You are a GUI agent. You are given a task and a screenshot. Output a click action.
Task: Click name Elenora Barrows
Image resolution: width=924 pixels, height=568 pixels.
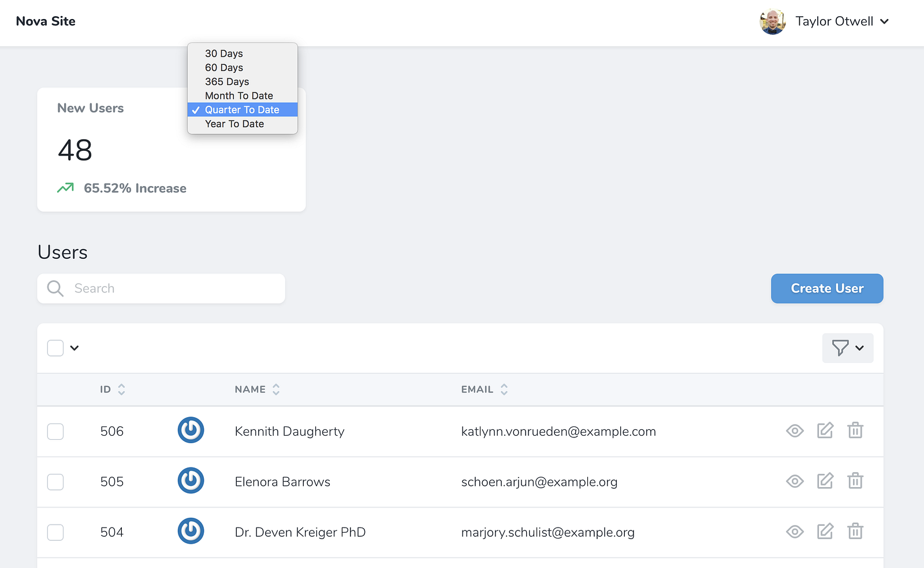pyautogui.click(x=282, y=482)
